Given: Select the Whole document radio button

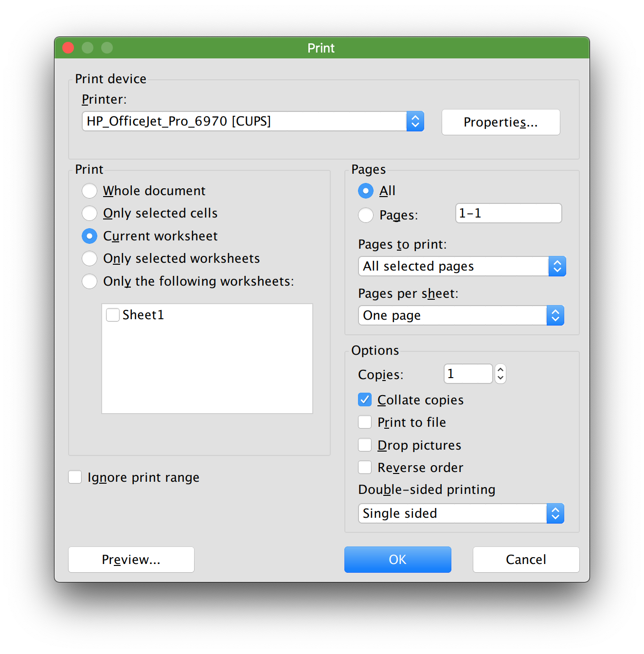Looking at the screenshot, I should (89, 191).
